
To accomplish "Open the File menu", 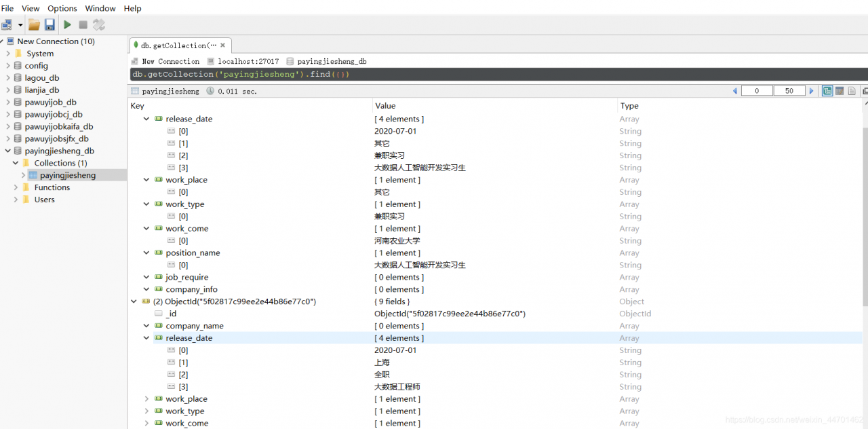I will 7,8.
